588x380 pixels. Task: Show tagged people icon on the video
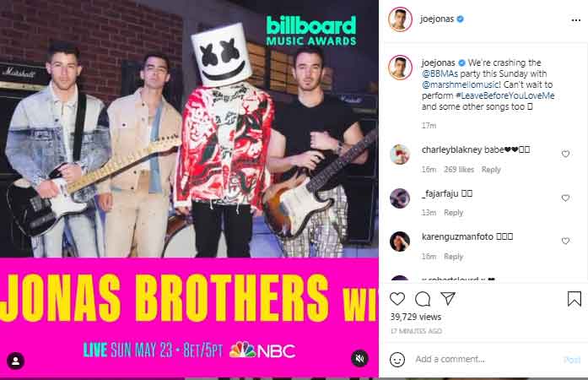point(16,361)
